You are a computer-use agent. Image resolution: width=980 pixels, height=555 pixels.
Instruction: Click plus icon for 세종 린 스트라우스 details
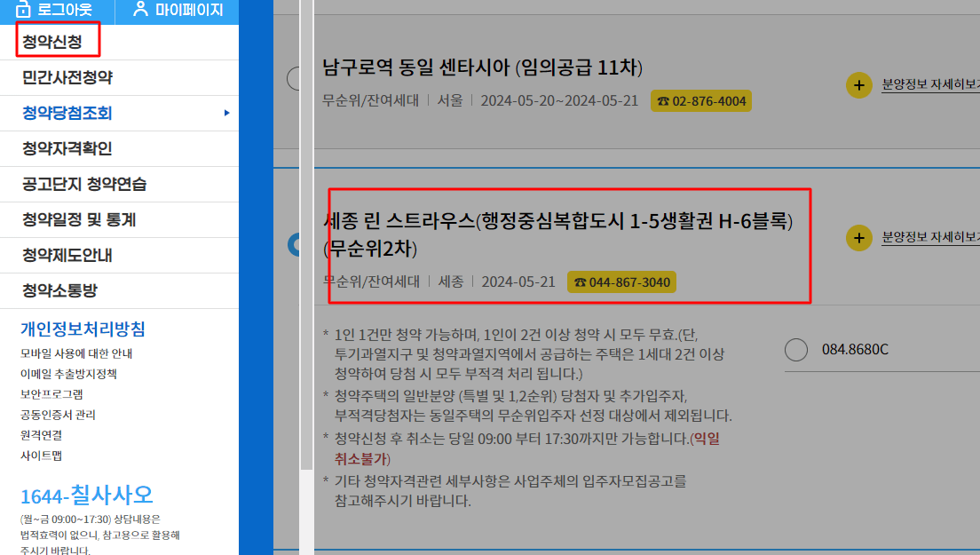[x=859, y=238]
